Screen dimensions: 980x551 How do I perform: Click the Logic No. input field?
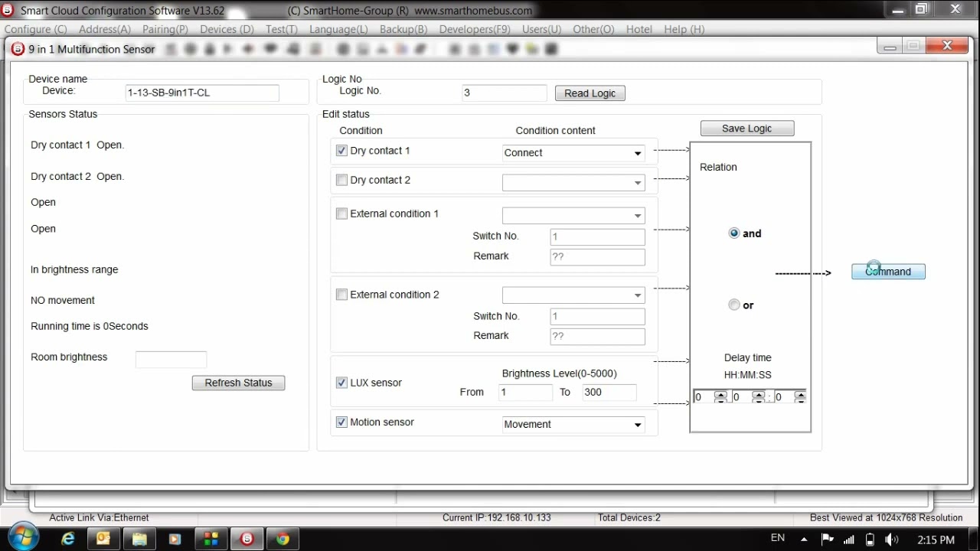click(x=505, y=93)
